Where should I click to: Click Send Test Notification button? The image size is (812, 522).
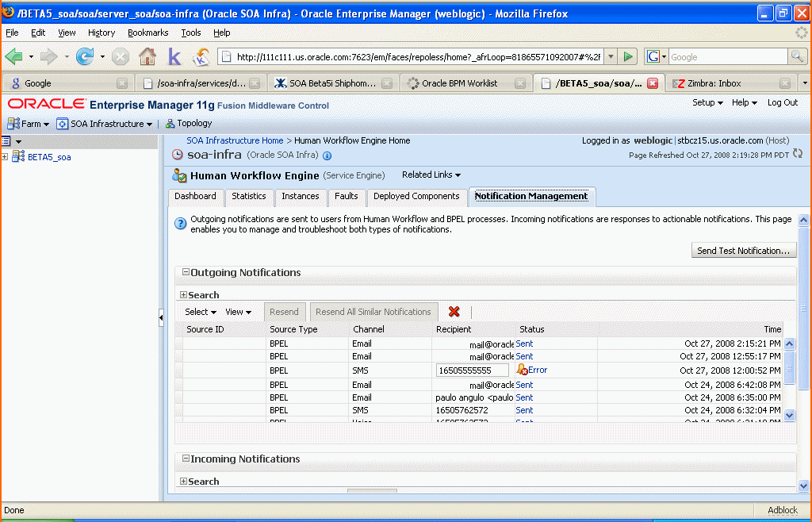744,251
